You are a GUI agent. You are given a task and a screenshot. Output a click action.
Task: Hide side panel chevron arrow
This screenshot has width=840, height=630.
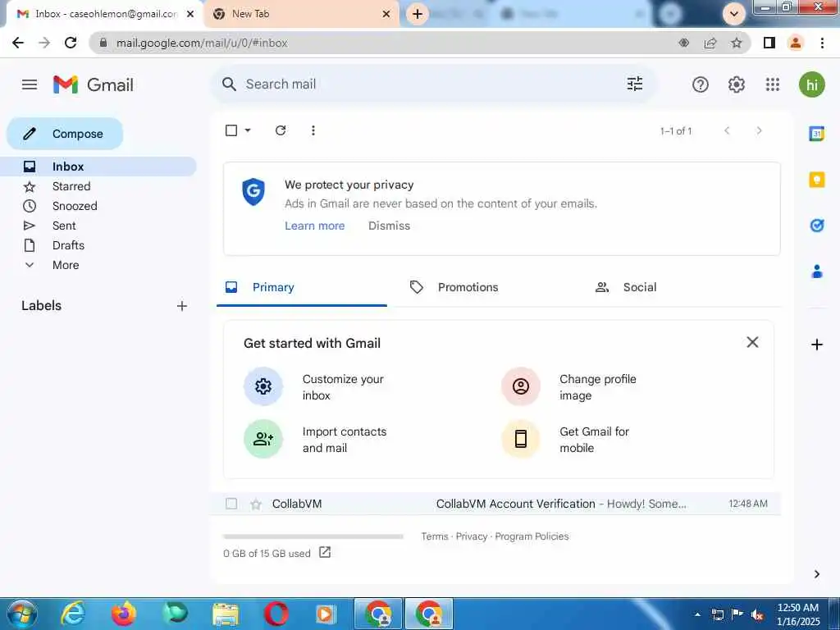coord(816,574)
